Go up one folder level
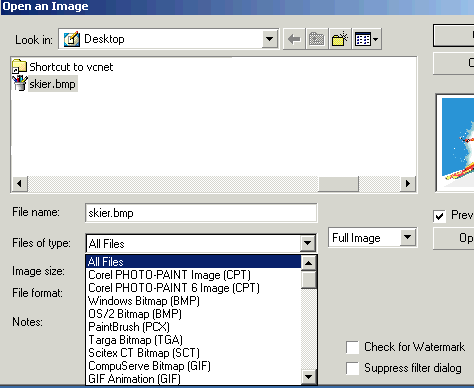The height and width of the screenshot is (388, 474). (x=317, y=39)
